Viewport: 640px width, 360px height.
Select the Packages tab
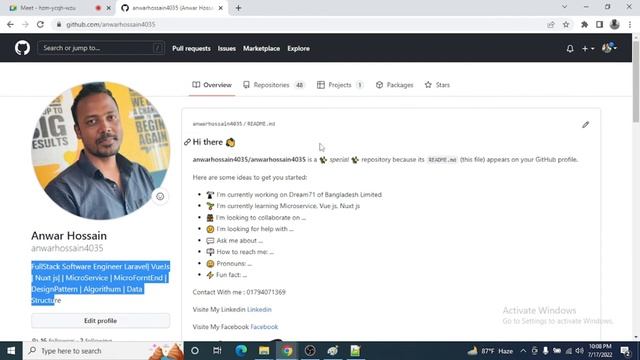pyautogui.click(x=394, y=85)
